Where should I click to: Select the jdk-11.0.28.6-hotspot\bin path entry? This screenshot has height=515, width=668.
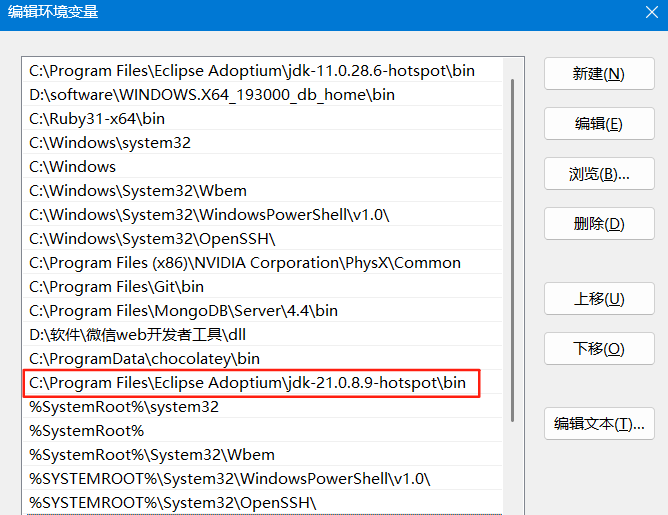click(x=263, y=71)
